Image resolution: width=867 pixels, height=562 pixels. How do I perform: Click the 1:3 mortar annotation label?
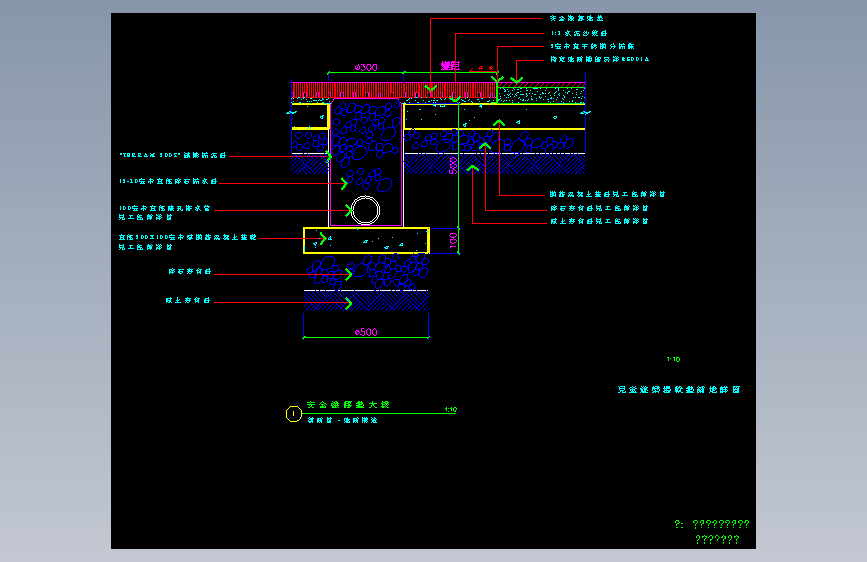coord(579,33)
